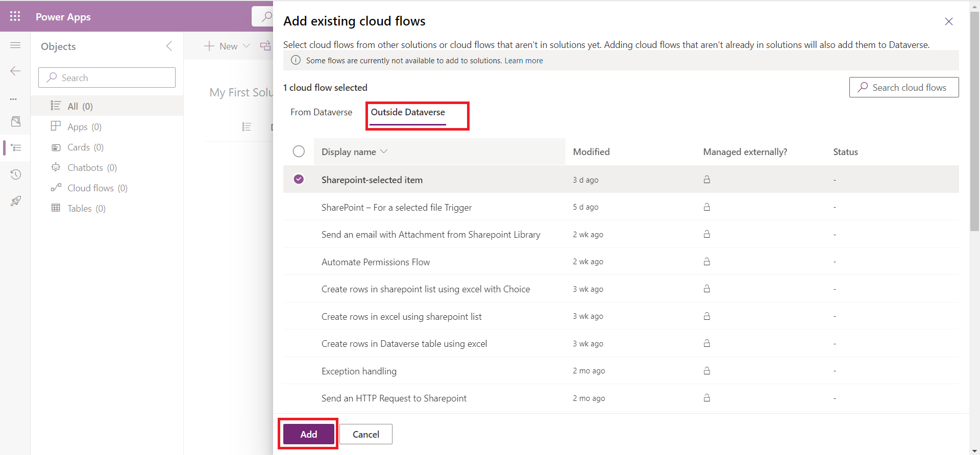Viewport: 980px width, 455px height.
Task: Open the app launcher waffle icon
Action: (15, 16)
